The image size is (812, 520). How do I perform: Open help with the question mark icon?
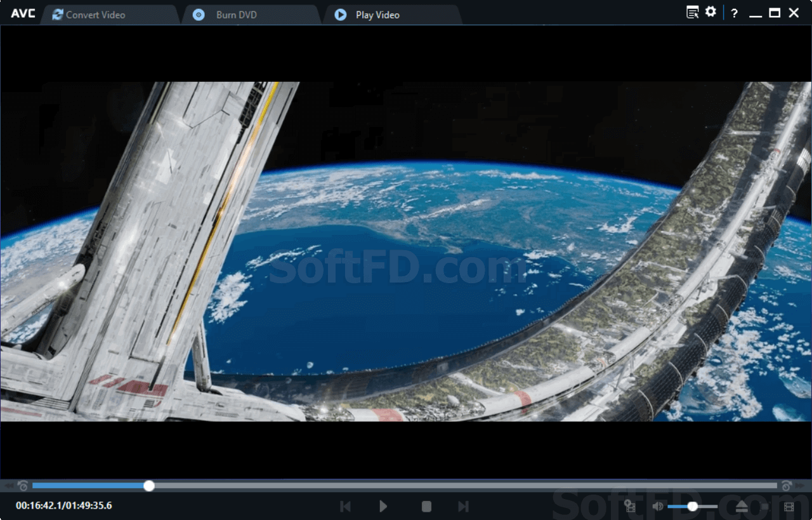coord(735,13)
